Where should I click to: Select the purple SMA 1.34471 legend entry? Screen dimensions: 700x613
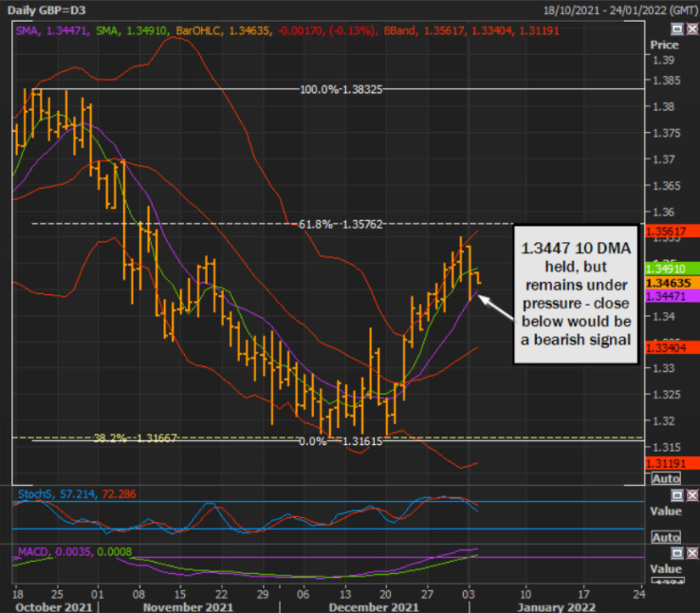pyautogui.click(x=51, y=30)
